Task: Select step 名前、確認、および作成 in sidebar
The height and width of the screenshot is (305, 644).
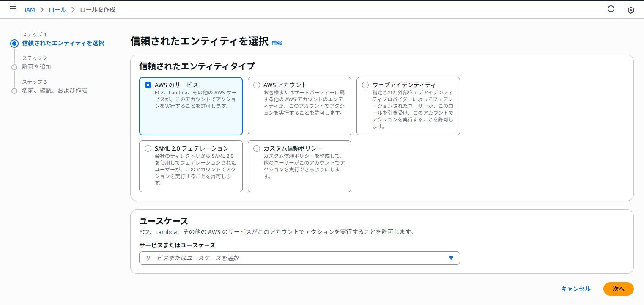Action: [55, 91]
